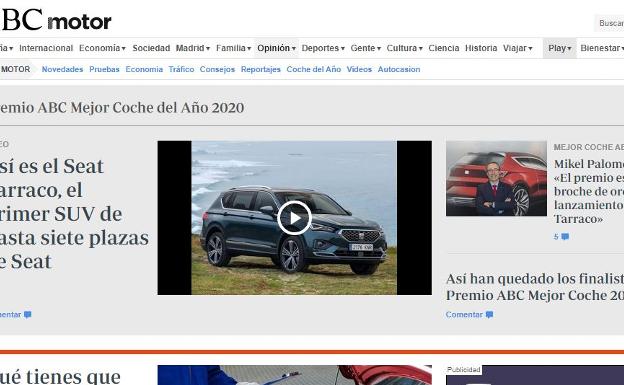Open Premio ABC Mejor Coche 2020 heading

point(121,107)
